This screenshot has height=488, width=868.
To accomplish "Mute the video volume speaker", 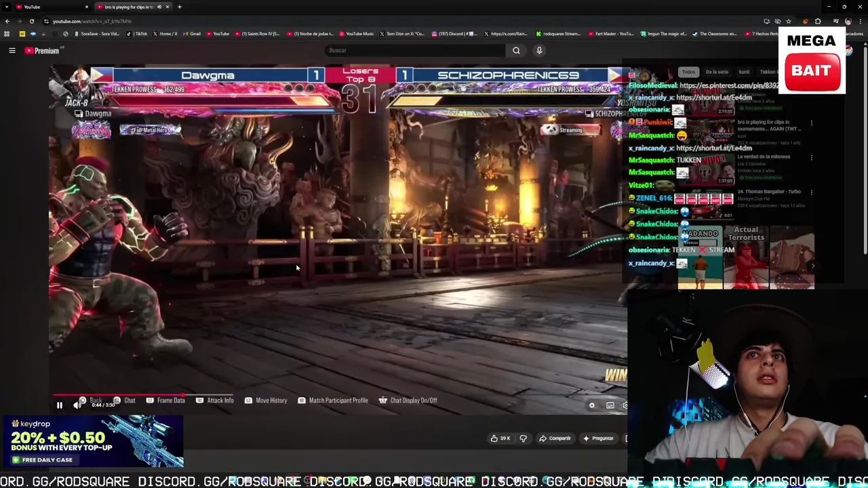I will point(77,405).
